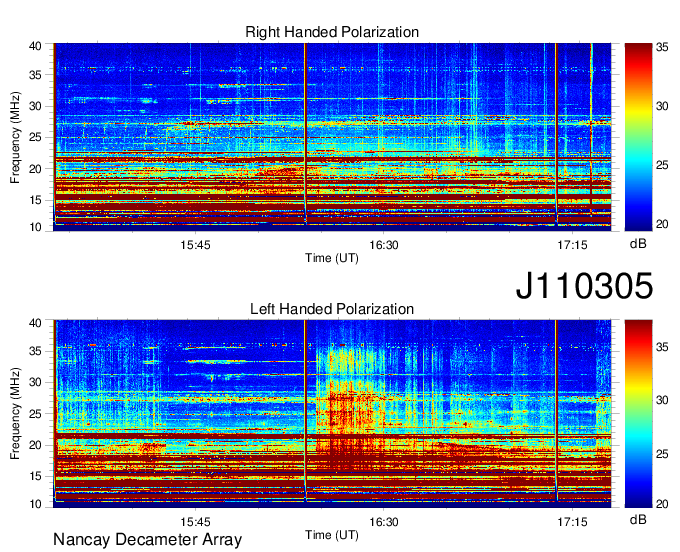Click the "Right Handed Polarization" plot title
Image resolution: width=680 pixels, height=552 pixels.
pos(332,32)
